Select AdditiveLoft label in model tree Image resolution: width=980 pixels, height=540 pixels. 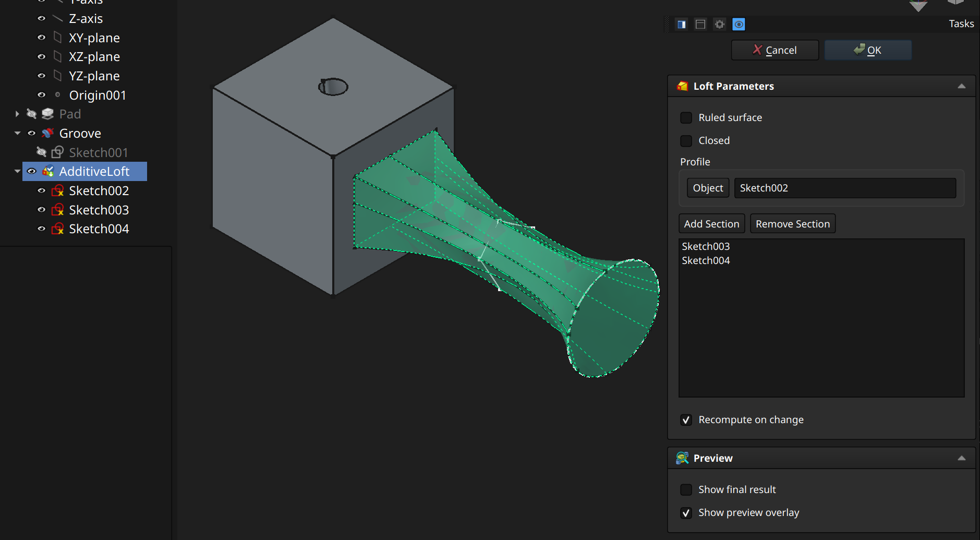click(x=94, y=171)
